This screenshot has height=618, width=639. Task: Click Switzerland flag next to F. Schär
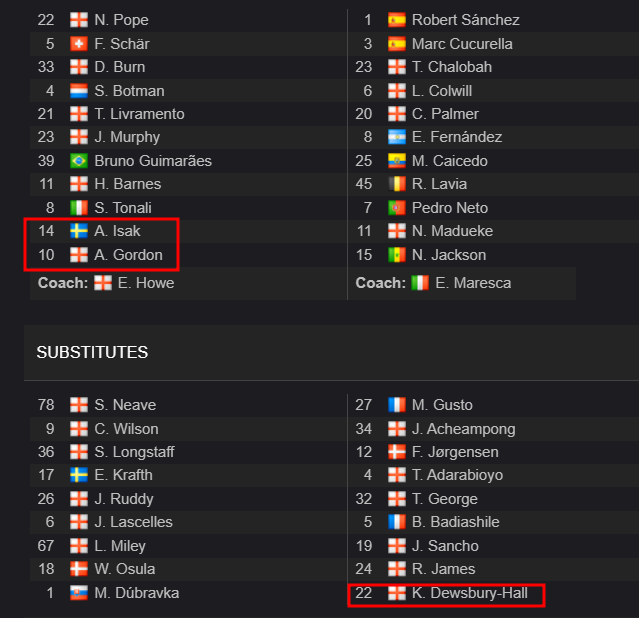pyautogui.click(x=79, y=44)
